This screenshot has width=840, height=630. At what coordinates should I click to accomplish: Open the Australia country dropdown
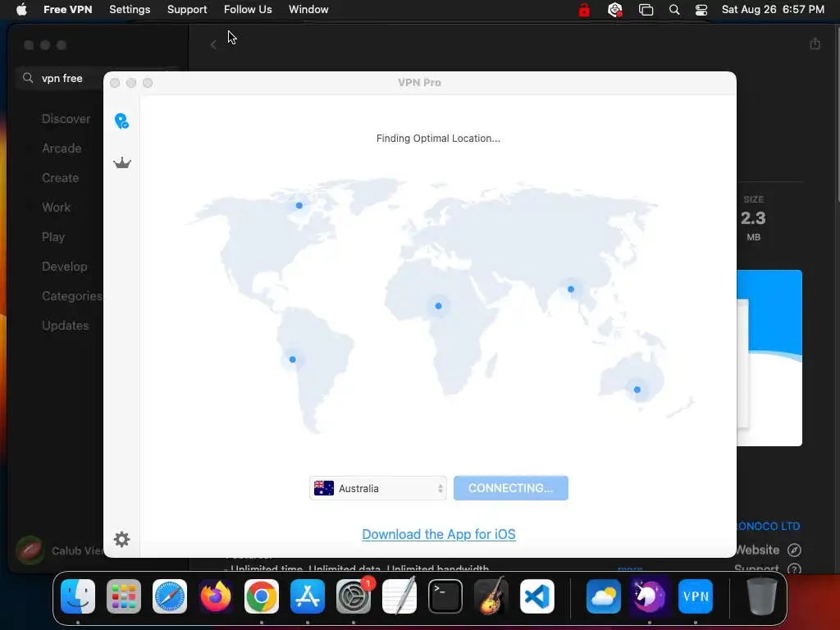point(377,488)
